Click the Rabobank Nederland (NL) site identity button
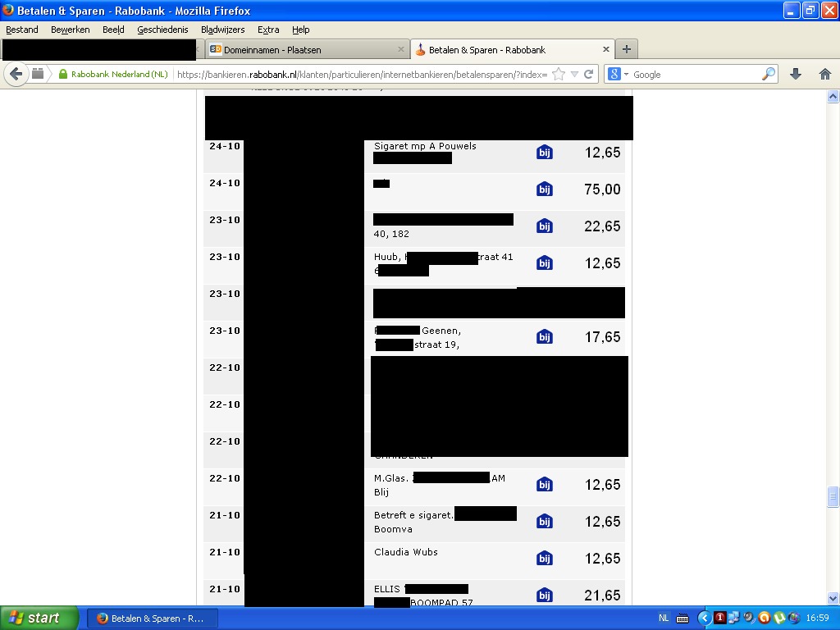840x630 pixels. click(x=113, y=74)
